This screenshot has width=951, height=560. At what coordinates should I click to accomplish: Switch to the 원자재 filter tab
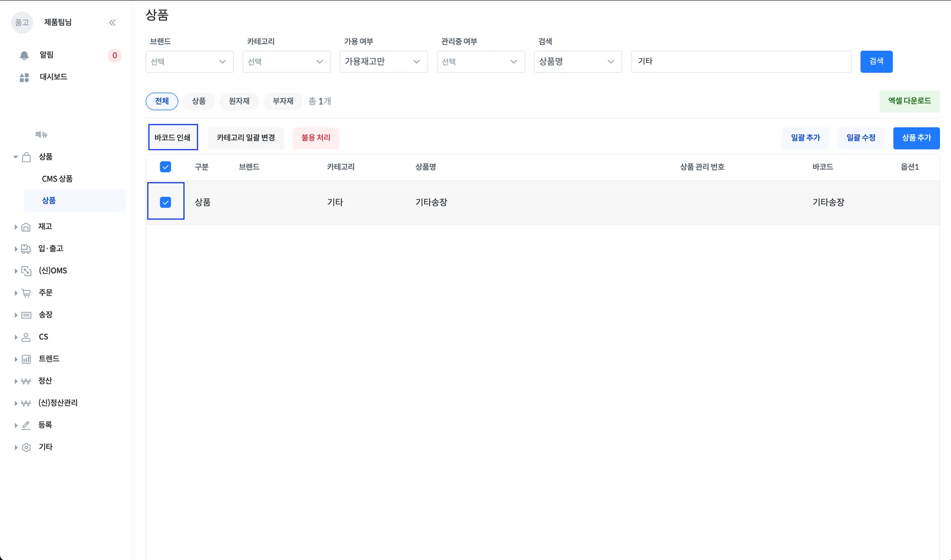tap(239, 101)
